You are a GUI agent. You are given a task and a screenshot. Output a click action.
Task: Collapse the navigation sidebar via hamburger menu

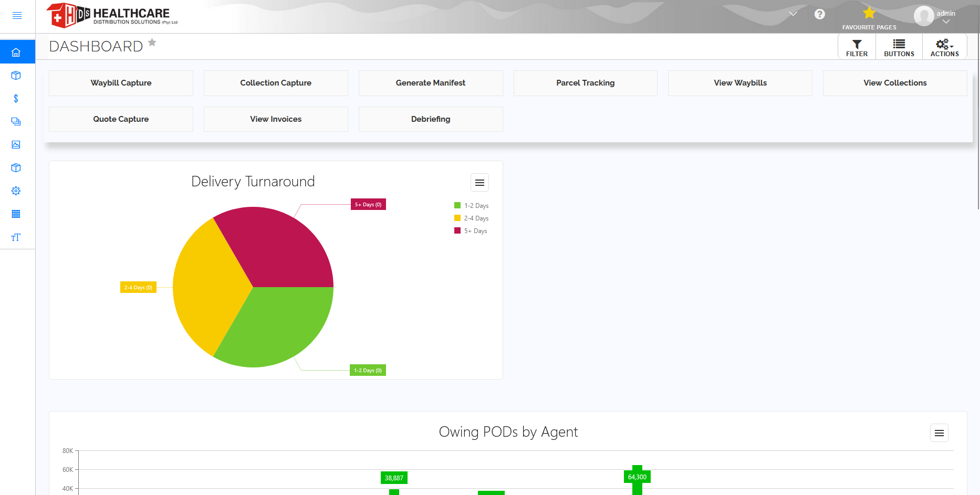17,15
